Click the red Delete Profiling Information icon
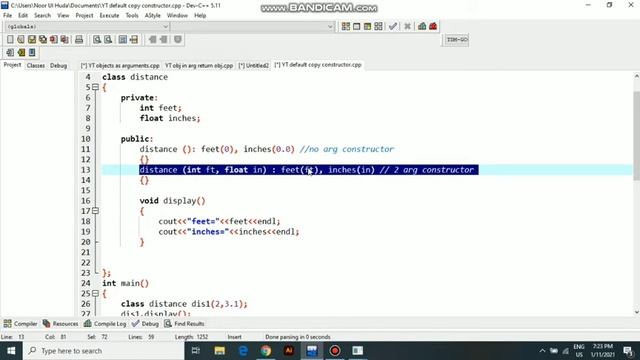The width and height of the screenshot is (640, 360). [x=433, y=27]
